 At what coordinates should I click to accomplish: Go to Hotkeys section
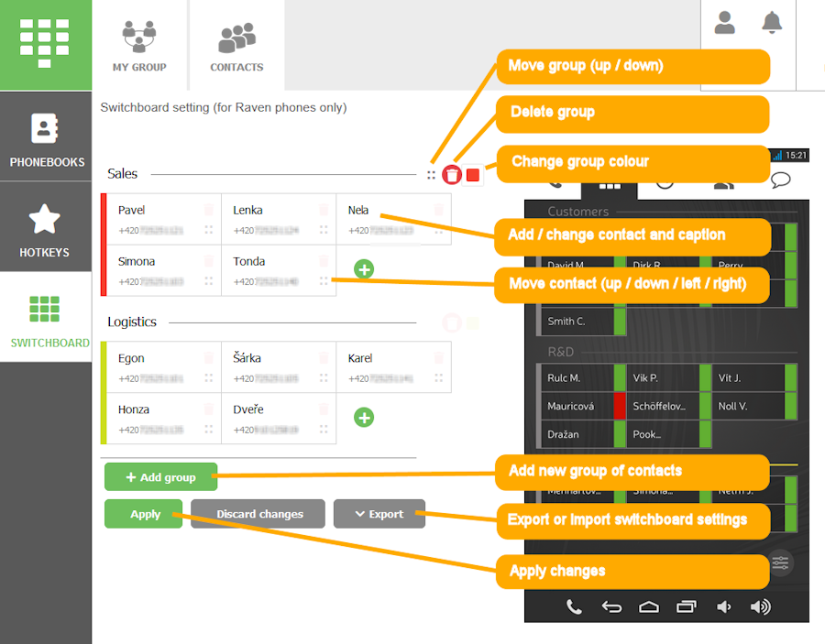[45, 227]
